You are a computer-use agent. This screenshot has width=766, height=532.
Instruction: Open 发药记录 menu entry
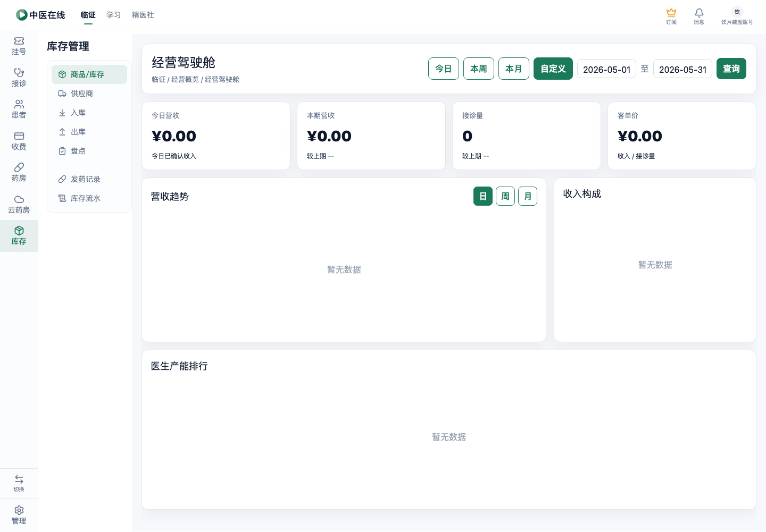tap(89, 179)
